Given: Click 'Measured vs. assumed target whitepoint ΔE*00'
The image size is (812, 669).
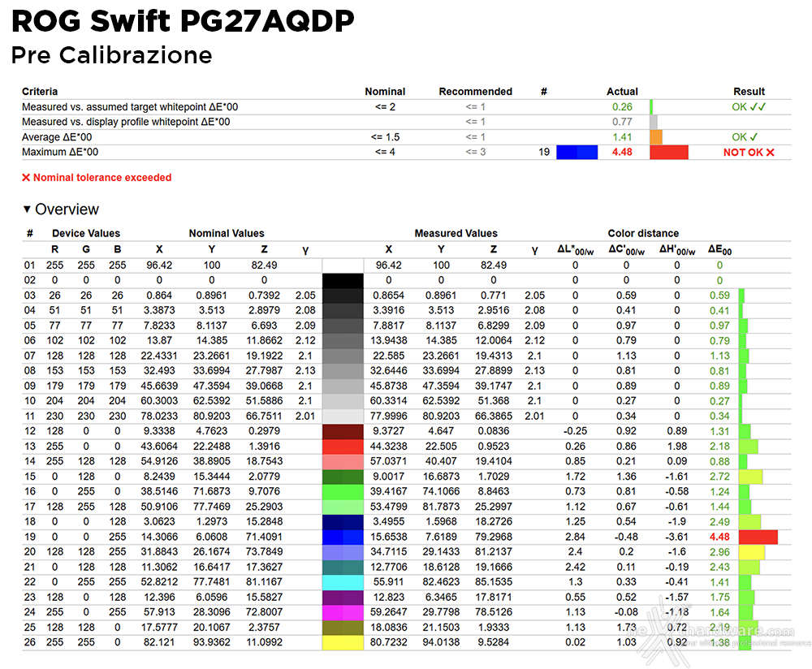Looking at the screenshot, I should click(x=130, y=107).
